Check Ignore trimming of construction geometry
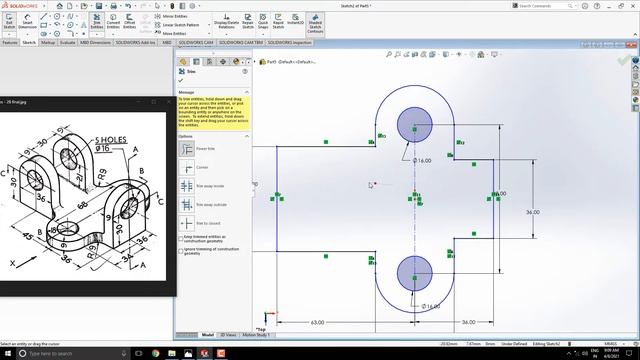 (180, 251)
